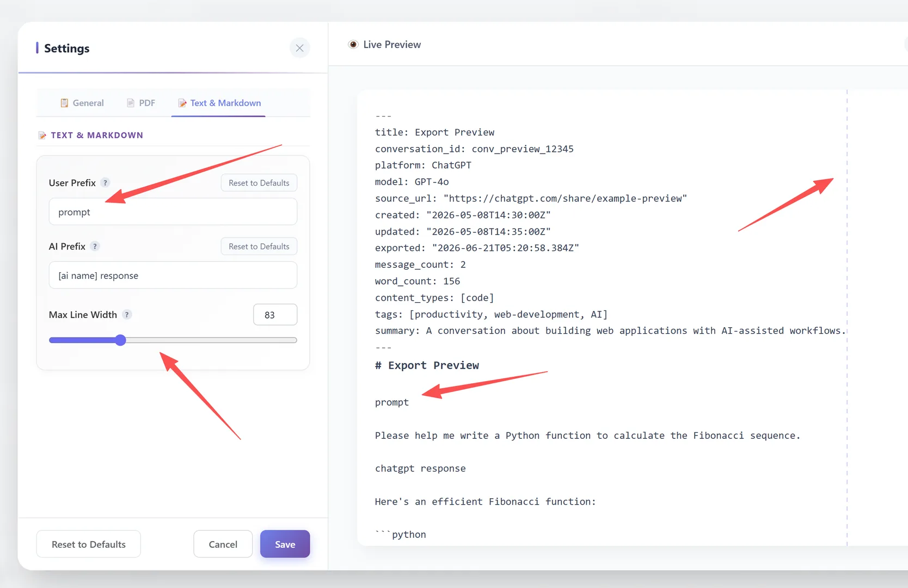Save the settings
The width and height of the screenshot is (908, 588).
click(x=285, y=544)
